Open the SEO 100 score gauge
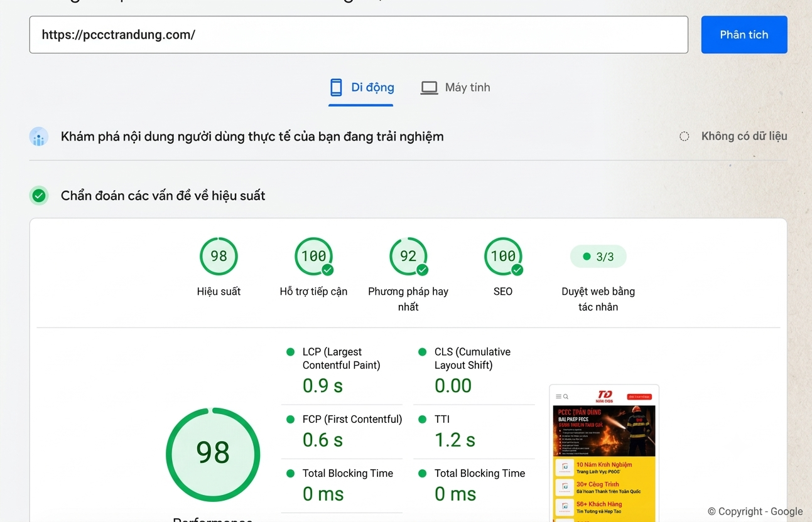 coord(503,256)
